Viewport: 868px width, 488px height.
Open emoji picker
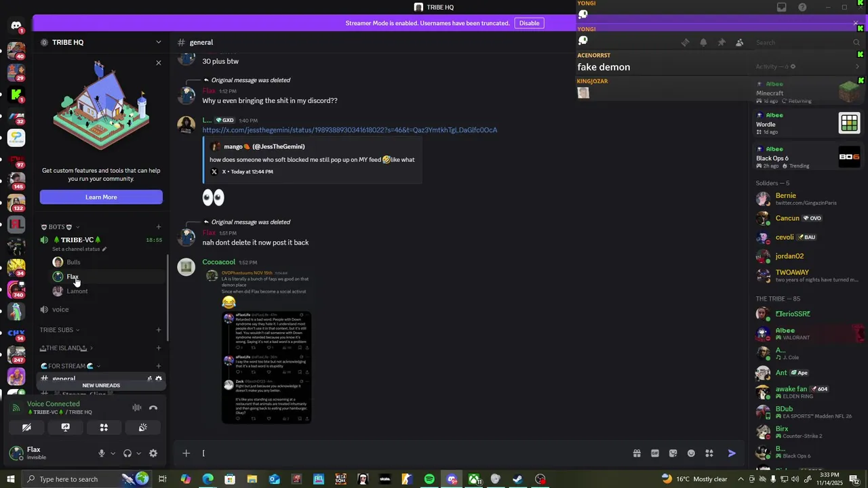(691, 453)
